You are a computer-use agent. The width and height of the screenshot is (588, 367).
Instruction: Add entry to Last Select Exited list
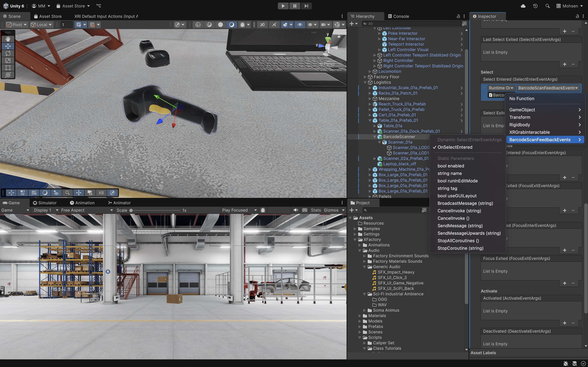[565, 64]
